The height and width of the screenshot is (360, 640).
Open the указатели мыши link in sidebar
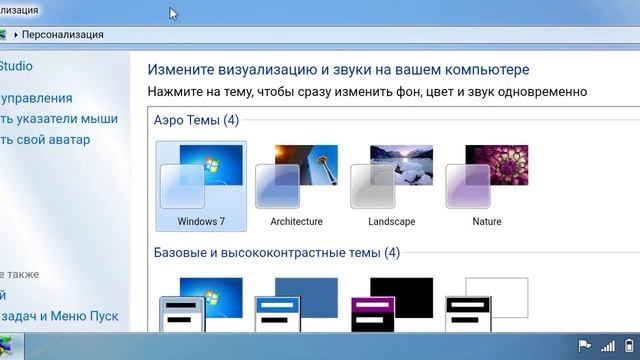tap(59, 119)
